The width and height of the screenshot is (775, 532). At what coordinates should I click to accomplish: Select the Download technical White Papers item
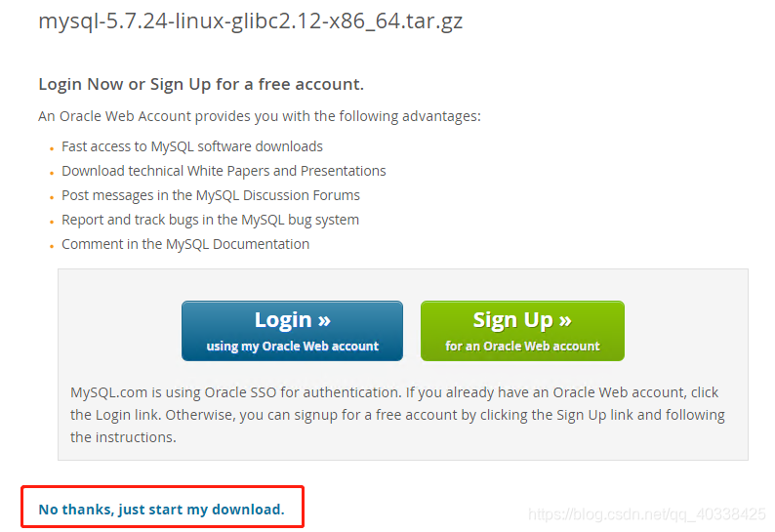point(224,171)
